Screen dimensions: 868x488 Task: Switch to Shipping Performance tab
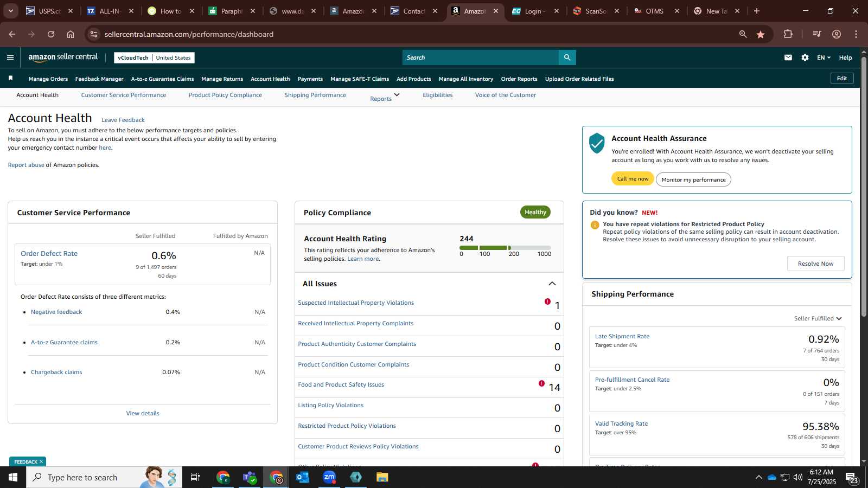315,95
